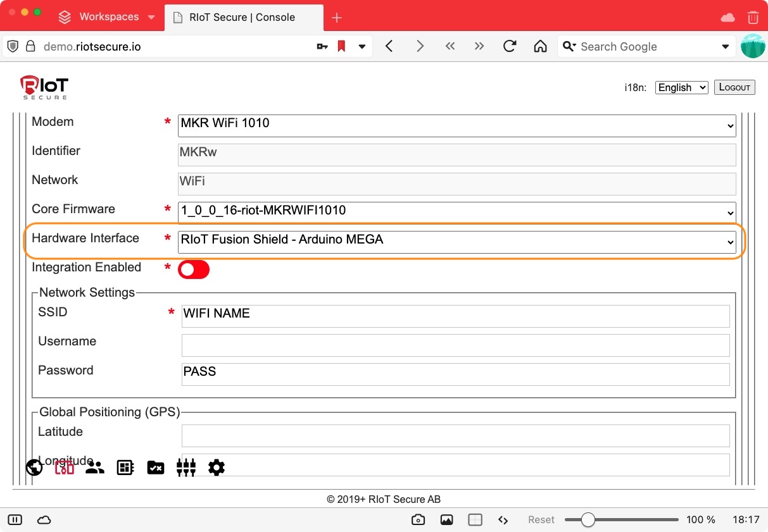This screenshot has width=768, height=532.
Task: Expand the Core Firmware dropdown
Action: tap(456, 211)
